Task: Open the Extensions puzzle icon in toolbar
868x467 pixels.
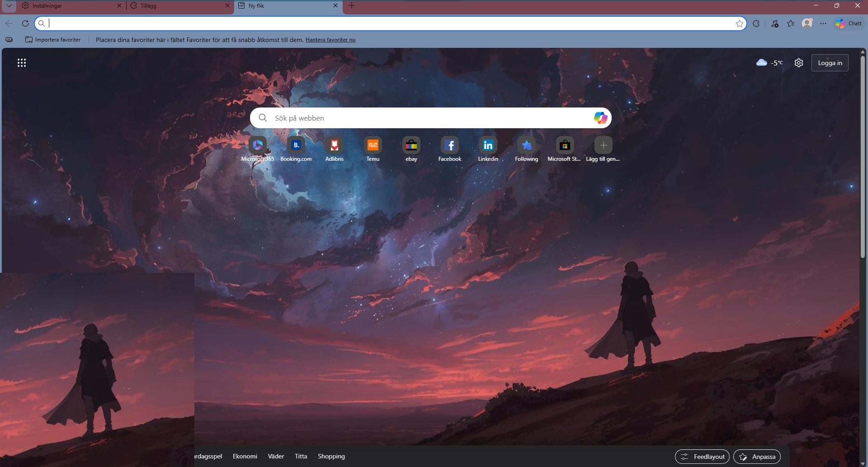Action: coord(756,23)
